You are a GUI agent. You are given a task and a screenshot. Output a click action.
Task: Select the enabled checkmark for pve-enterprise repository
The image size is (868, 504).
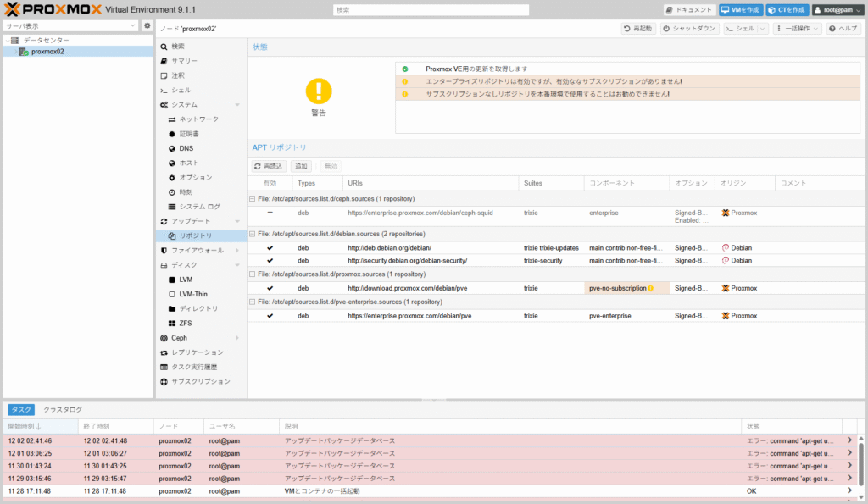(270, 316)
